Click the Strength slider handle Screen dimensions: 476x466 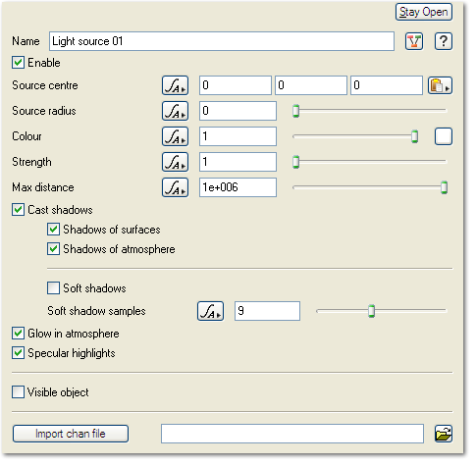point(295,162)
